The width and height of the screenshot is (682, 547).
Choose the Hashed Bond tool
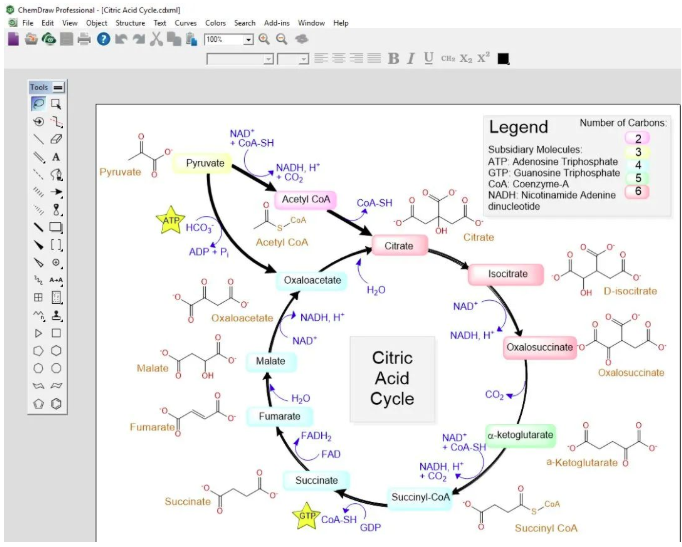38,192
